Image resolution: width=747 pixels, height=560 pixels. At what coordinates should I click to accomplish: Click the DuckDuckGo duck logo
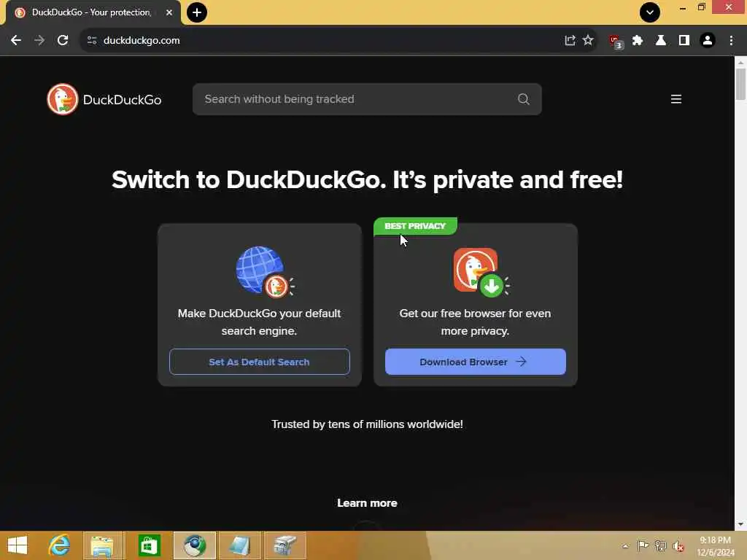point(63,99)
